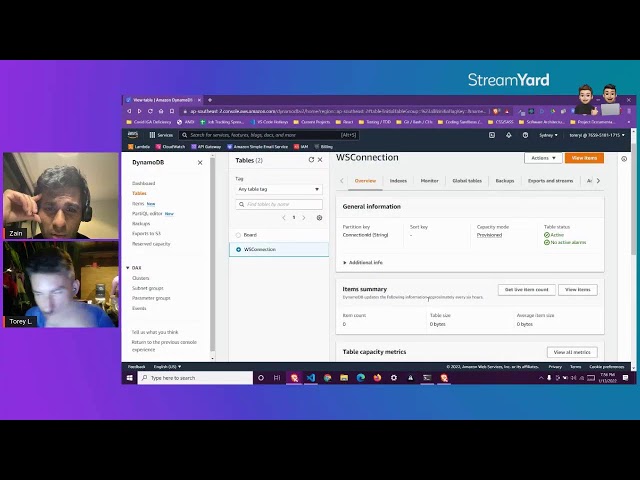
Task: Open Dashboard in DynamoDB sidebar
Action: pos(144,183)
